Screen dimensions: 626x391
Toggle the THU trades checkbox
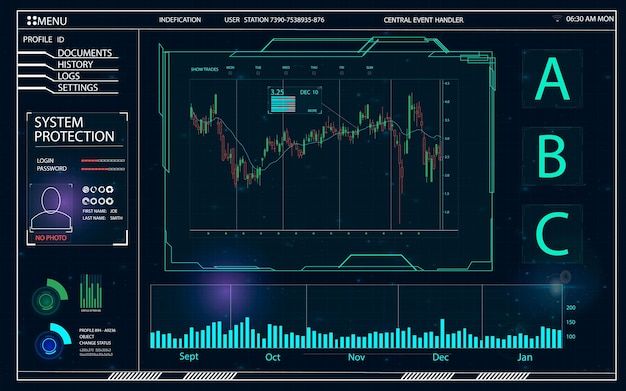point(314,73)
